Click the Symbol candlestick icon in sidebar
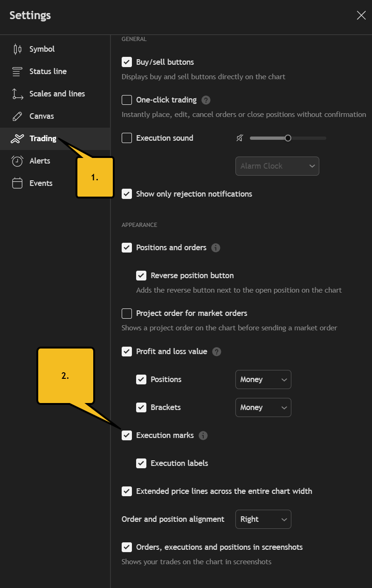The height and width of the screenshot is (588, 372). point(17,49)
